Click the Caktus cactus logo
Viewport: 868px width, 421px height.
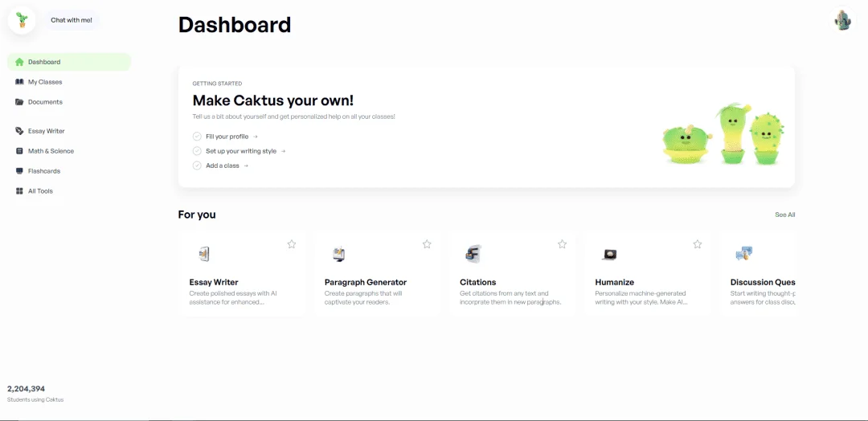pyautogui.click(x=22, y=20)
